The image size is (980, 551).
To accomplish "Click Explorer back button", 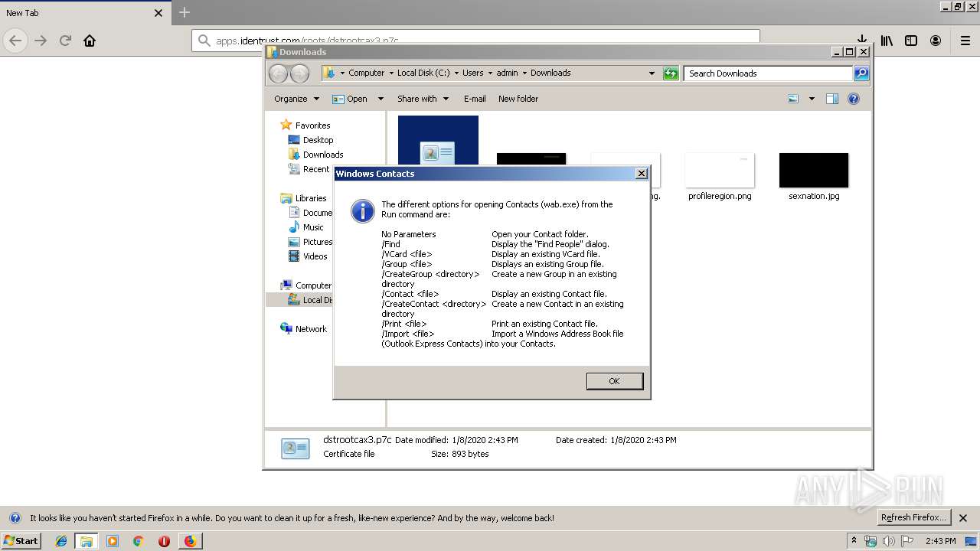I will tap(278, 73).
